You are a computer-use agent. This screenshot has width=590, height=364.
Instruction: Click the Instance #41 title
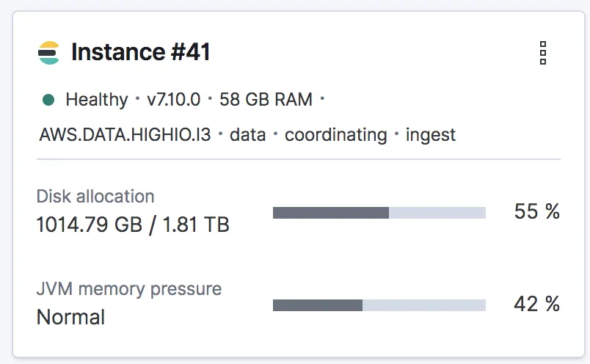pyautogui.click(x=141, y=53)
